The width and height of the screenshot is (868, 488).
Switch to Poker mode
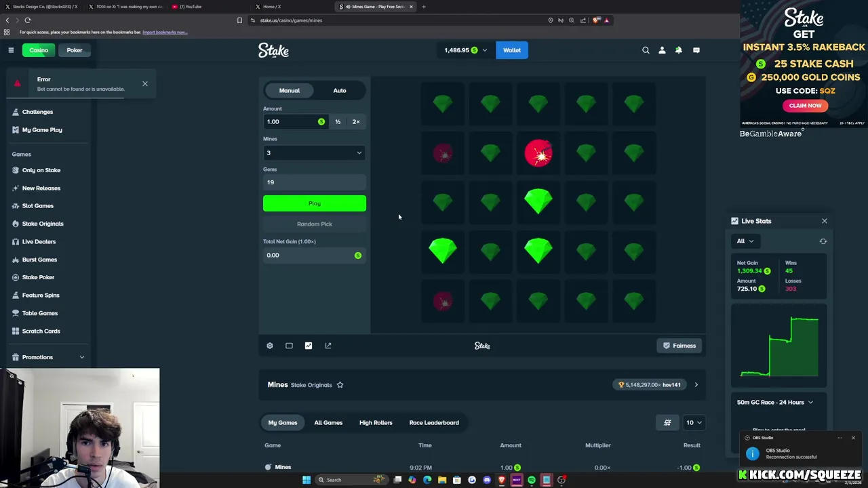(x=75, y=50)
